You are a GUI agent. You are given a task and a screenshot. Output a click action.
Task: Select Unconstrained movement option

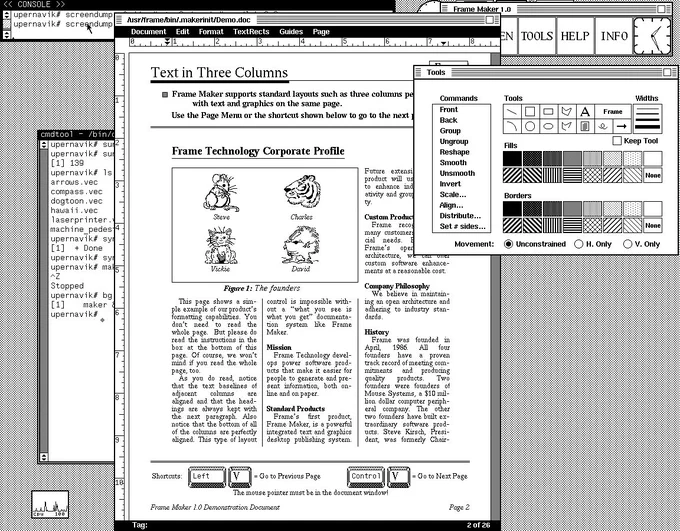pyautogui.click(x=509, y=244)
